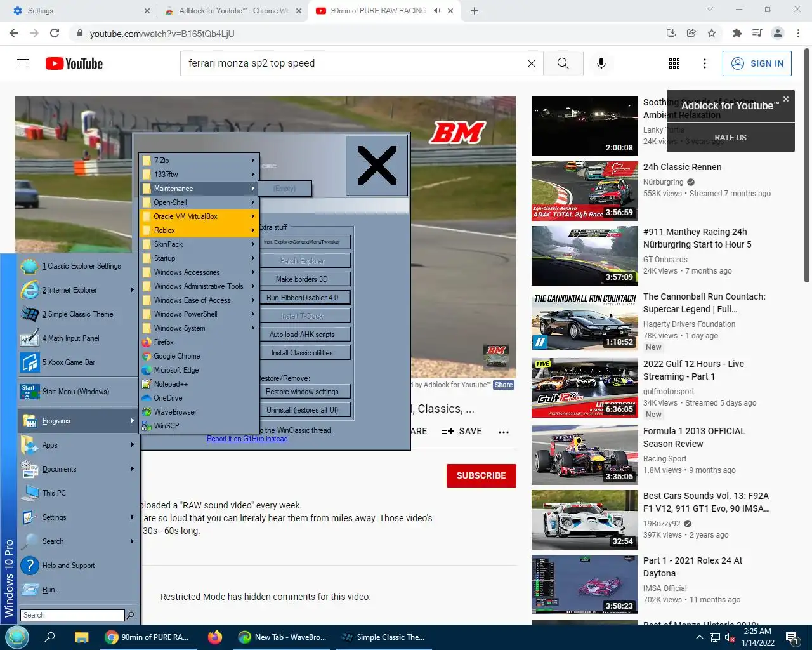Open File Explorer from the taskbar
Viewport: 812px width, 650px height.
point(81,637)
